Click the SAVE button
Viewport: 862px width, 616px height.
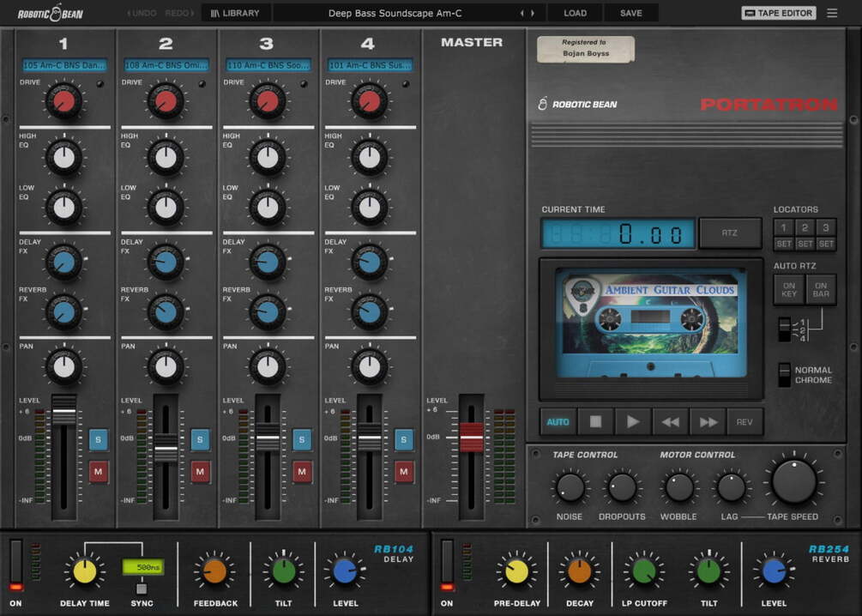pos(631,13)
